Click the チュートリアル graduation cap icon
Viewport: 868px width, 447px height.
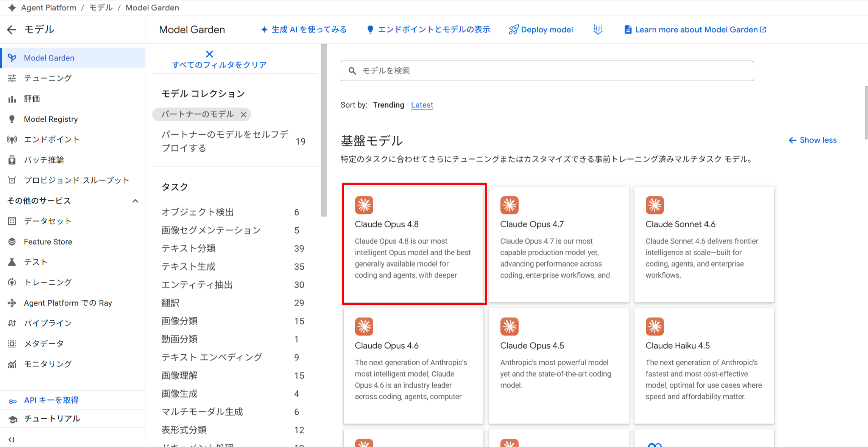[13, 419]
